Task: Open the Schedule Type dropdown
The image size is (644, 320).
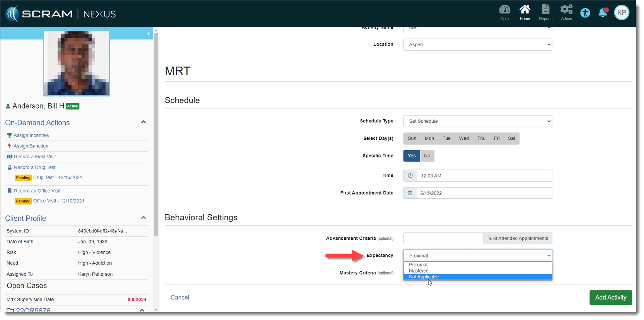Action: 477,121
